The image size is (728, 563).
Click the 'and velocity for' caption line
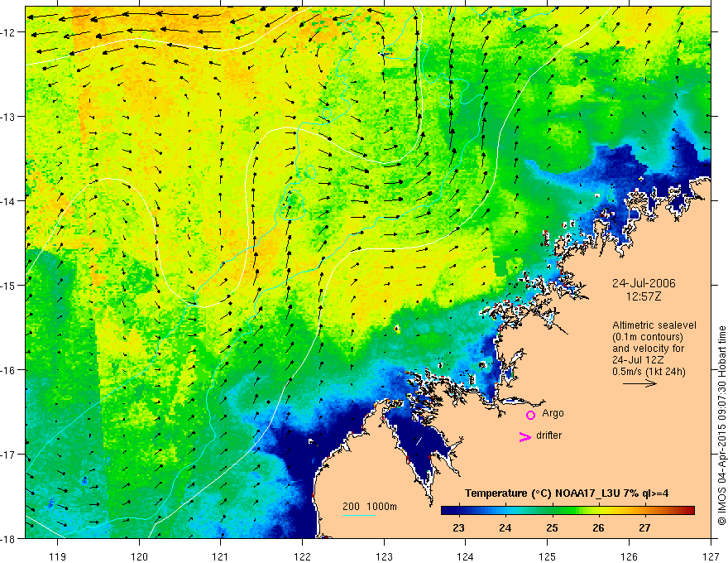(x=648, y=349)
